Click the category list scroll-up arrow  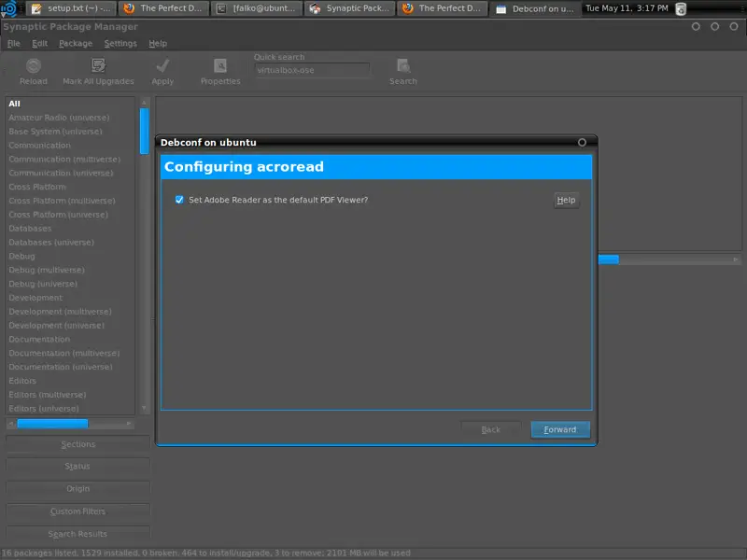click(x=145, y=103)
